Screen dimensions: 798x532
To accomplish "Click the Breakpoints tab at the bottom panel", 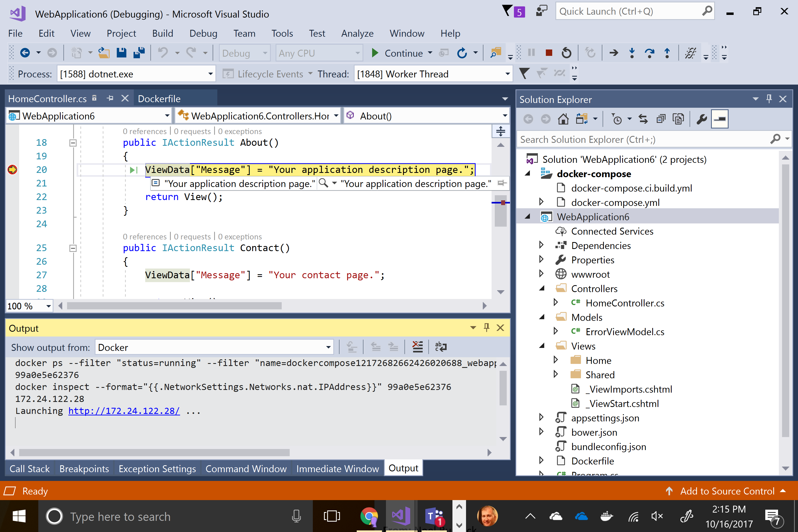I will click(84, 468).
